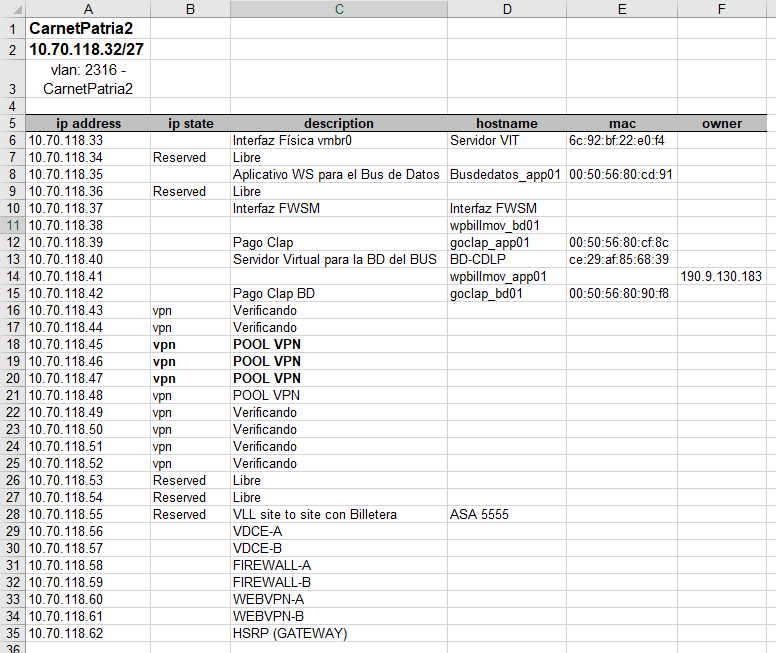Select IP cell 10.70.118.49
Viewport: 776px width, 653px height.
click(x=88, y=412)
